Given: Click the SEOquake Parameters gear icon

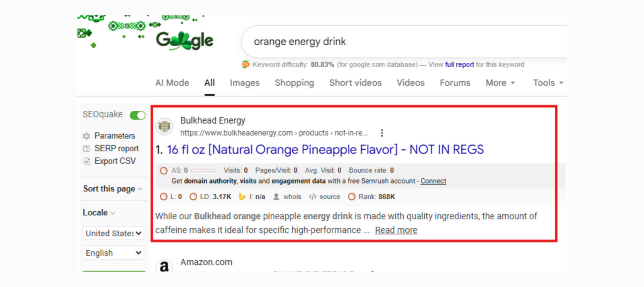Looking at the screenshot, I should click(86, 136).
